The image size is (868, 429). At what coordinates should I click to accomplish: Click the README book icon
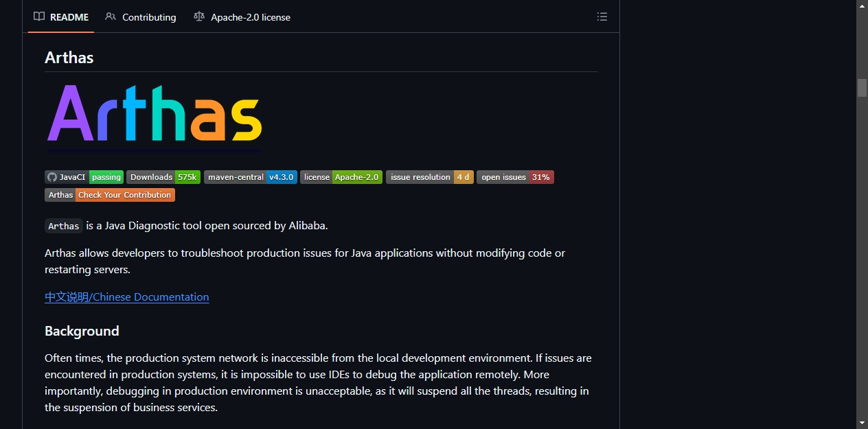pos(39,17)
